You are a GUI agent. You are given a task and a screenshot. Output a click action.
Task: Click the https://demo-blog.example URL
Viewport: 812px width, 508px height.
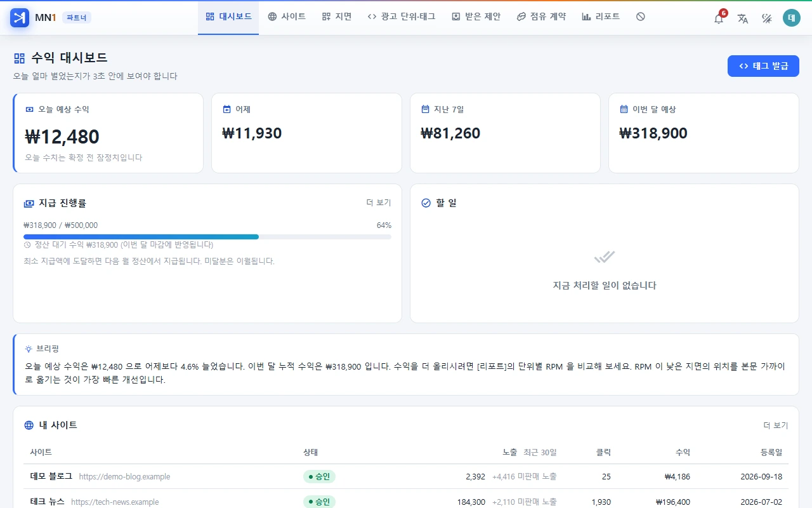pos(124,477)
